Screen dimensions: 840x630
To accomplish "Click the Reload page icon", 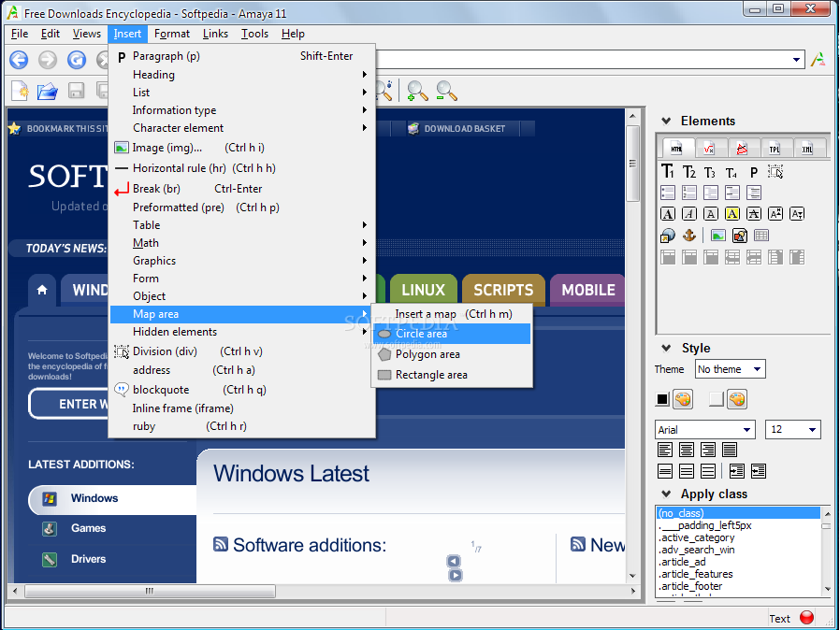I will pos(77,60).
